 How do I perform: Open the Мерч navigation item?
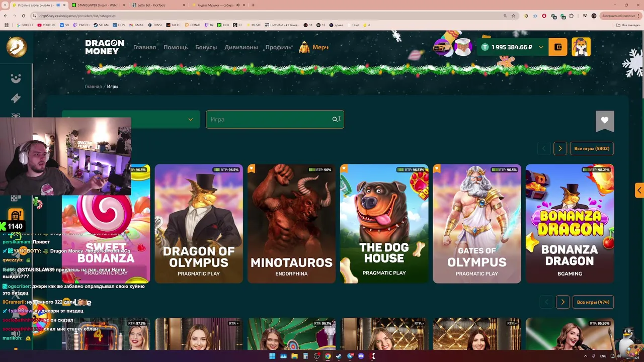[320, 47]
